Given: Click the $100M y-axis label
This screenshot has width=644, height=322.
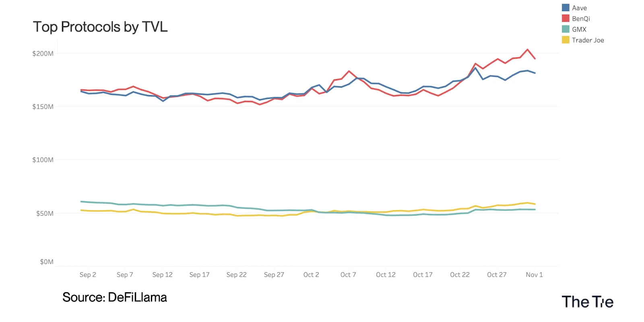Looking at the screenshot, I should (x=43, y=160).
